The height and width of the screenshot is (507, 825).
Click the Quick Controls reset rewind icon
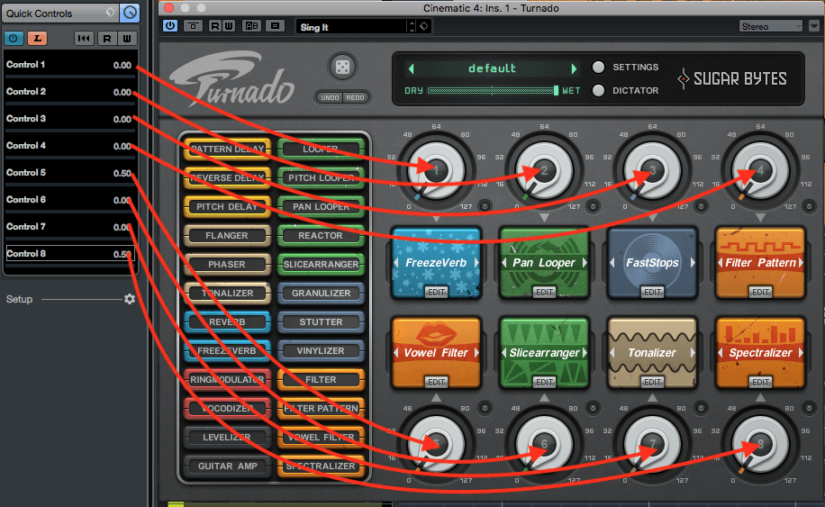tap(84, 38)
